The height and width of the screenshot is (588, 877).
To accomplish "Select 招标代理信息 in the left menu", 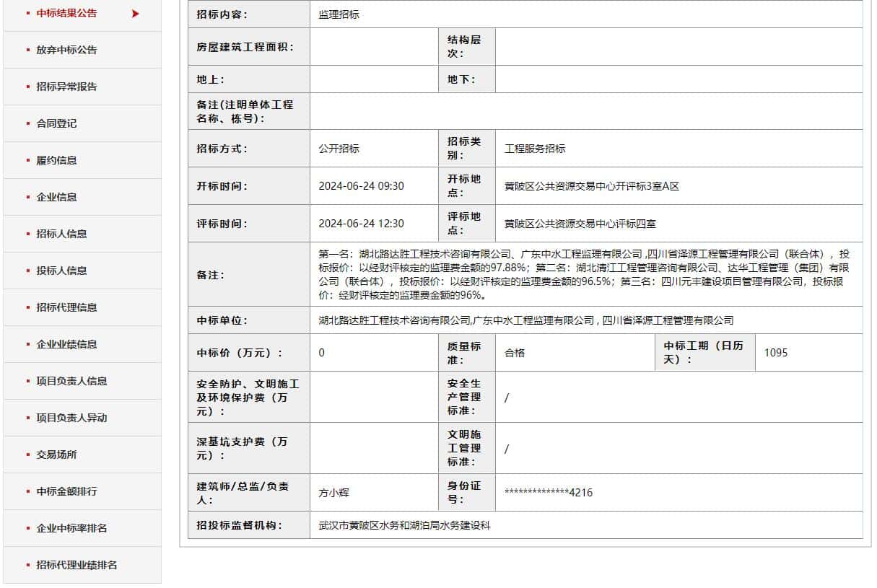I will [x=66, y=307].
